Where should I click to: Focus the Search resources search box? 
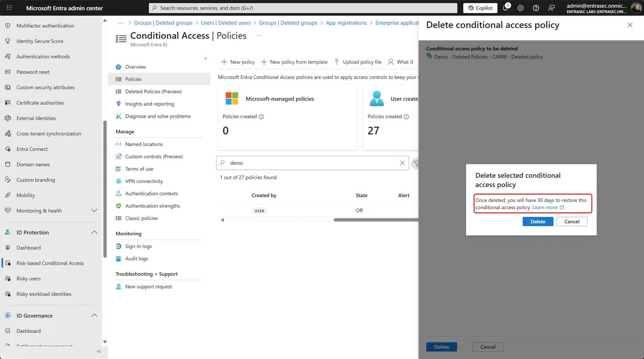[x=303, y=8]
